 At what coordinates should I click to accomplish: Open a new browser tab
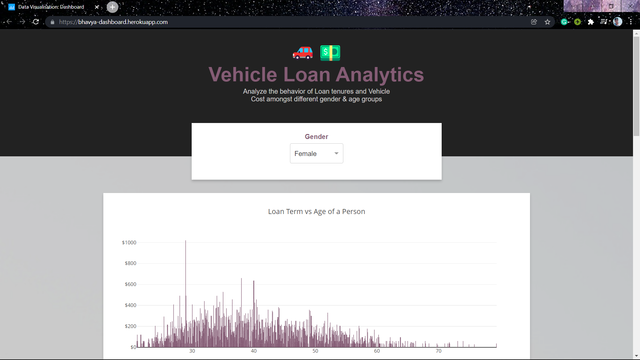pyautogui.click(x=112, y=7)
